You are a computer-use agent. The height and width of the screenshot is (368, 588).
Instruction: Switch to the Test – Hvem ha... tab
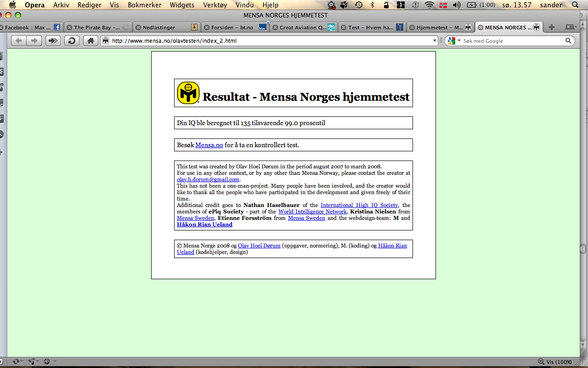point(372,28)
